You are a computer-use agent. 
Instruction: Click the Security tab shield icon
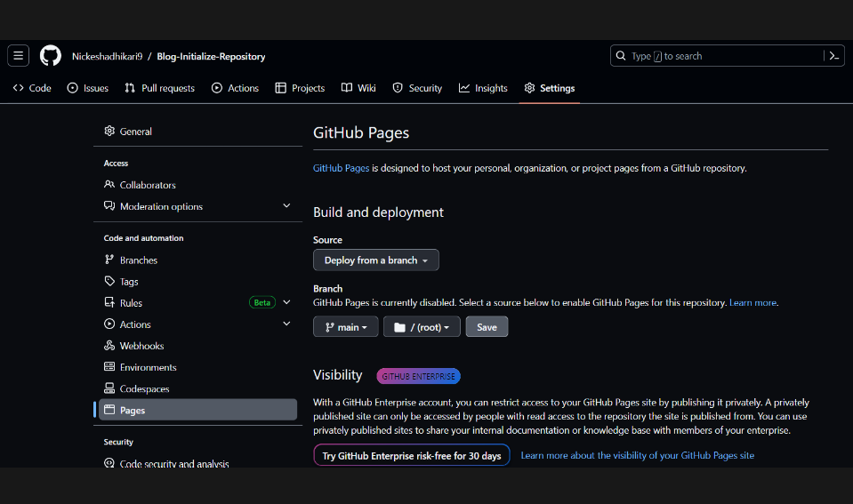click(398, 87)
